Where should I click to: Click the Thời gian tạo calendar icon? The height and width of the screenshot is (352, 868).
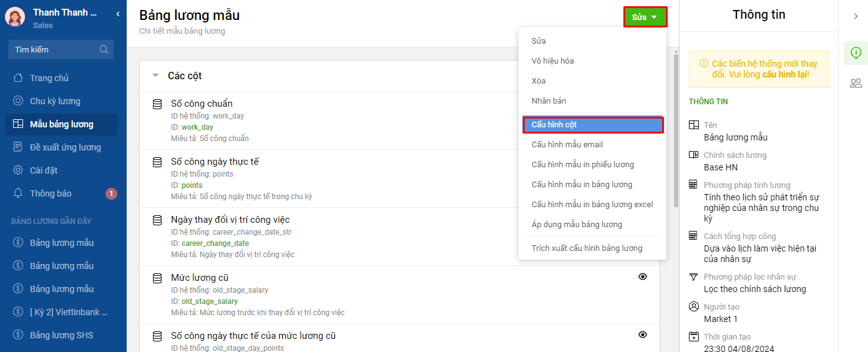(x=693, y=336)
